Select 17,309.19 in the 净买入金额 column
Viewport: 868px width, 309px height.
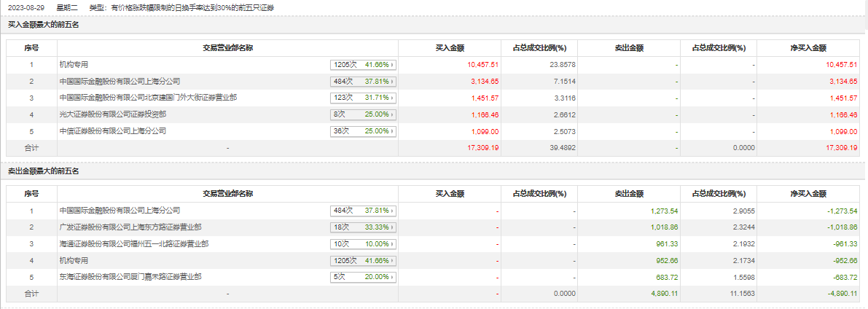click(x=841, y=148)
